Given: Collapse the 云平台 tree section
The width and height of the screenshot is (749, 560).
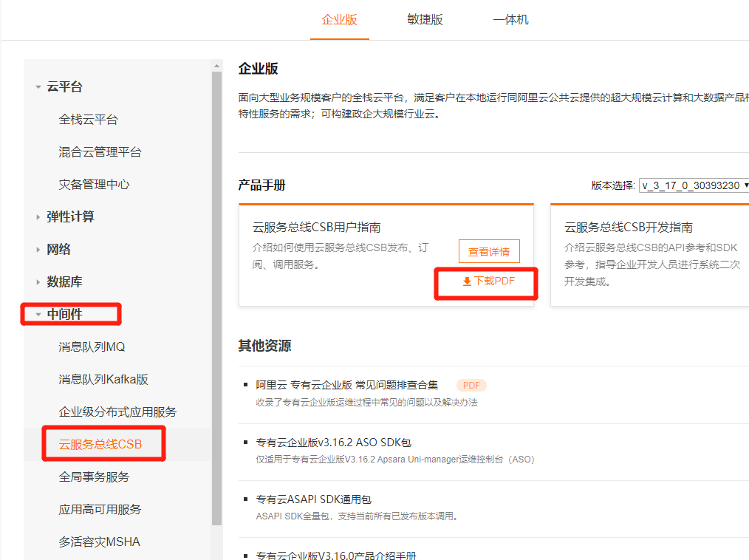Looking at the screenshot, I should (38, 87).
